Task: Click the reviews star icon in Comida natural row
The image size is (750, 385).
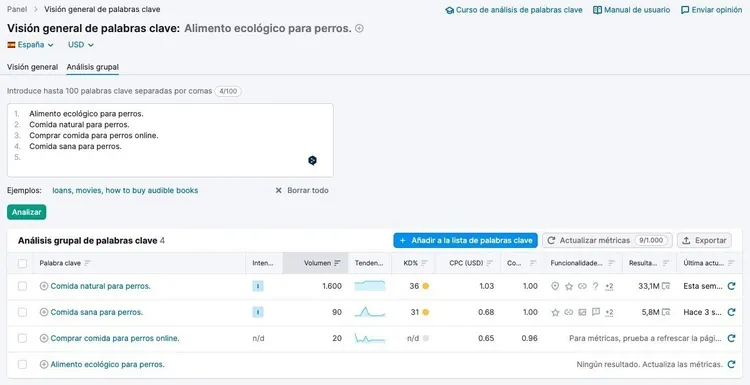Action: click(569, 286)
